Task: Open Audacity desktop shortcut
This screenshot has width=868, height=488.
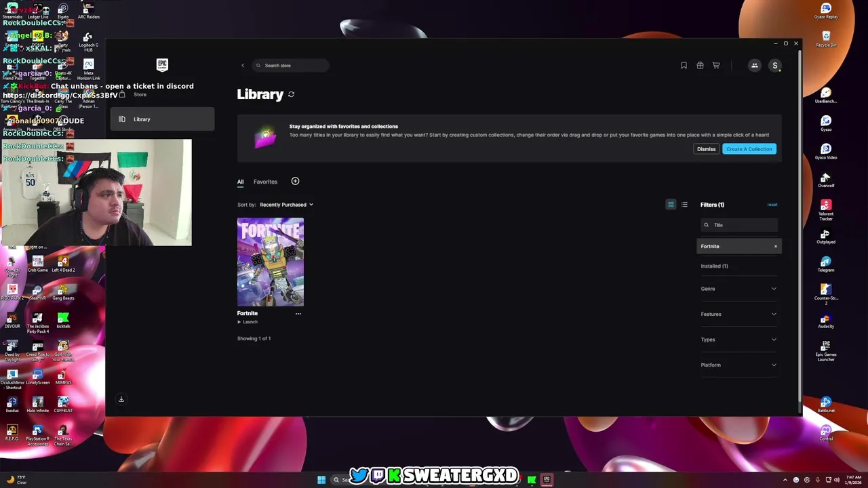Action: click(x=826, y=320)
